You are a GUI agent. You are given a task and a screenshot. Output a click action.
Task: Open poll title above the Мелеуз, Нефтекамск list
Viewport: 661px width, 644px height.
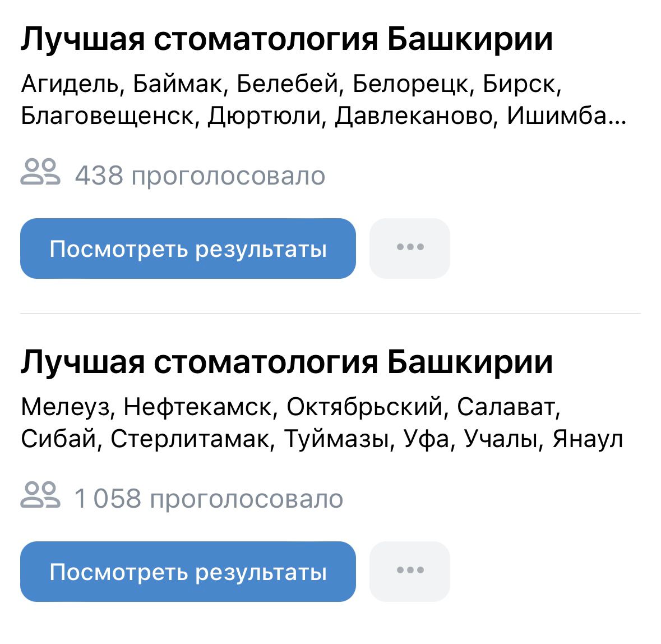pyautogui.click(x=286, y=362)
